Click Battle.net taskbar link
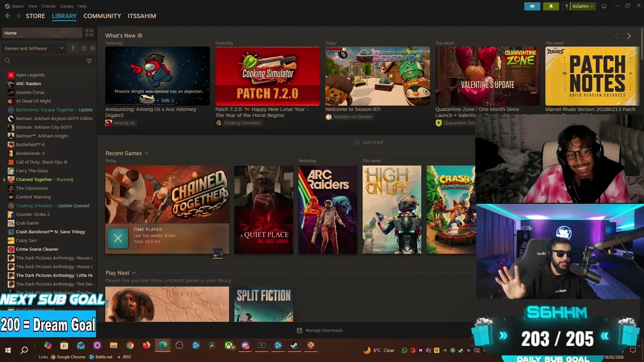Image resolution: width=644 pixels, height=362 pixels. pos(101,357)
